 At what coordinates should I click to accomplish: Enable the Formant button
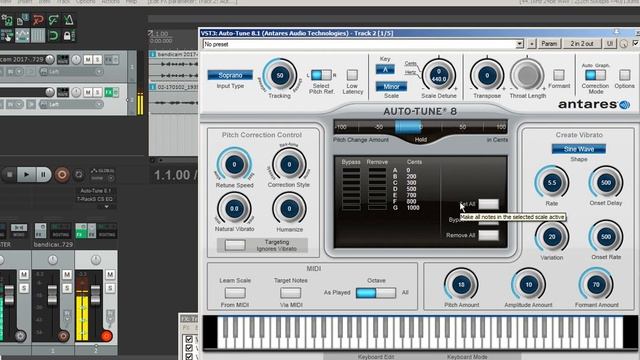[559, 75]
